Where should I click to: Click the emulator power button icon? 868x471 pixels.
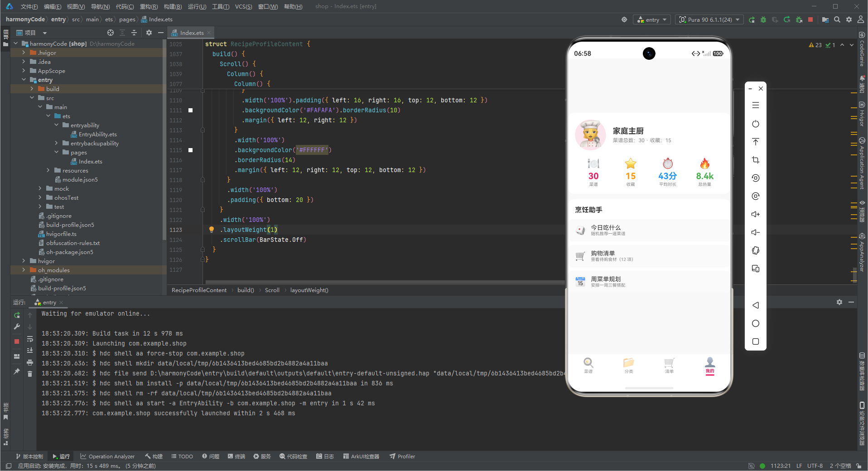pos(756,124)
